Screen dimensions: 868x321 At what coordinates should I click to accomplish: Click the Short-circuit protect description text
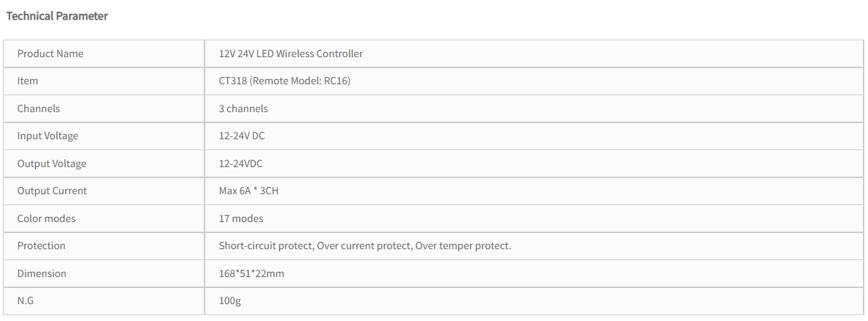365,246
